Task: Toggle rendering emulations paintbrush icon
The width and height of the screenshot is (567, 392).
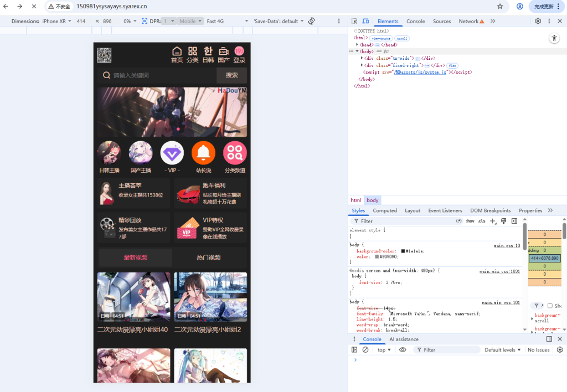Action: 503,221
